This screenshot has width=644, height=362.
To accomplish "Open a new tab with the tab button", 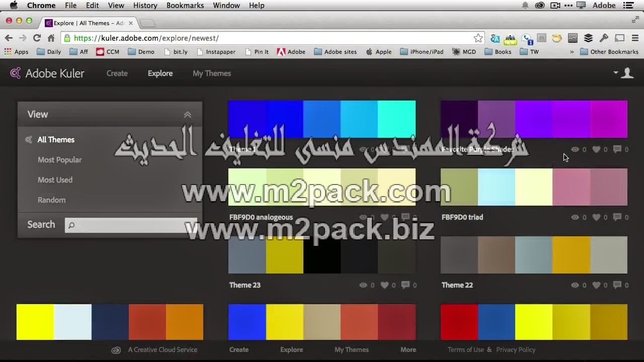I will pos(147,23).
